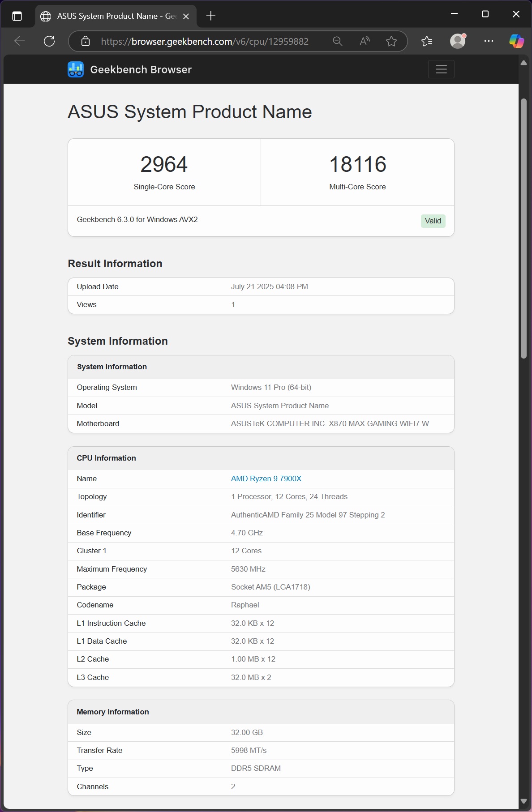
Task: Click the Windows 11 Pro (64-bit) value
Action: (271, 387)
